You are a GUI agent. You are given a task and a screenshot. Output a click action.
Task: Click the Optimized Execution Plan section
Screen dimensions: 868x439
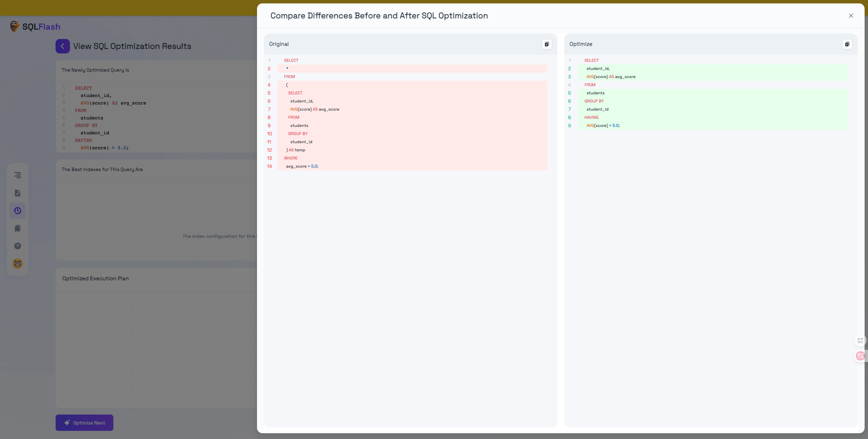pos(95,278)
